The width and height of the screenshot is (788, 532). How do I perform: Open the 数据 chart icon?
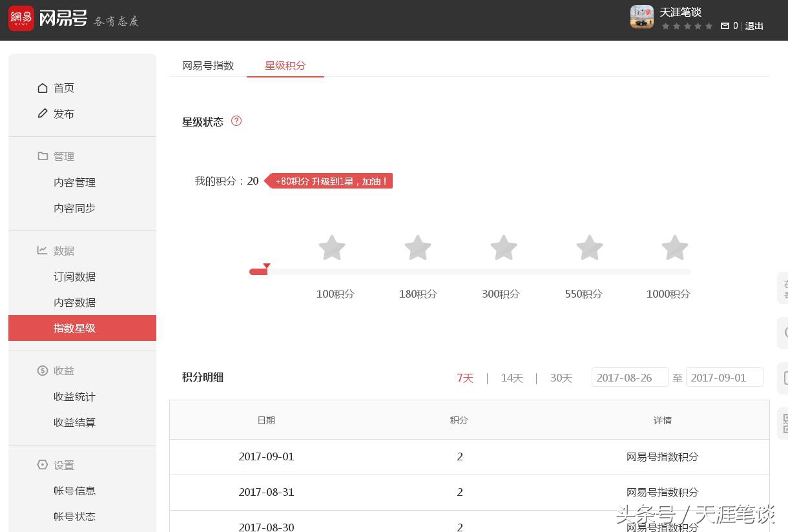43,251
